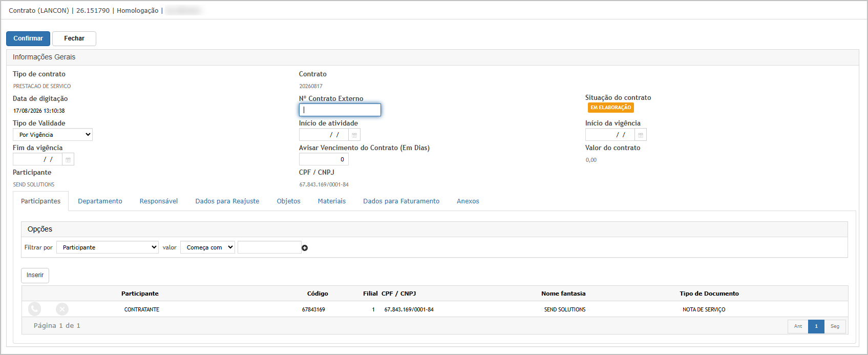868x355 pixels.
Task: Click the Página 1 de 1 text
Action: (57, 326)
